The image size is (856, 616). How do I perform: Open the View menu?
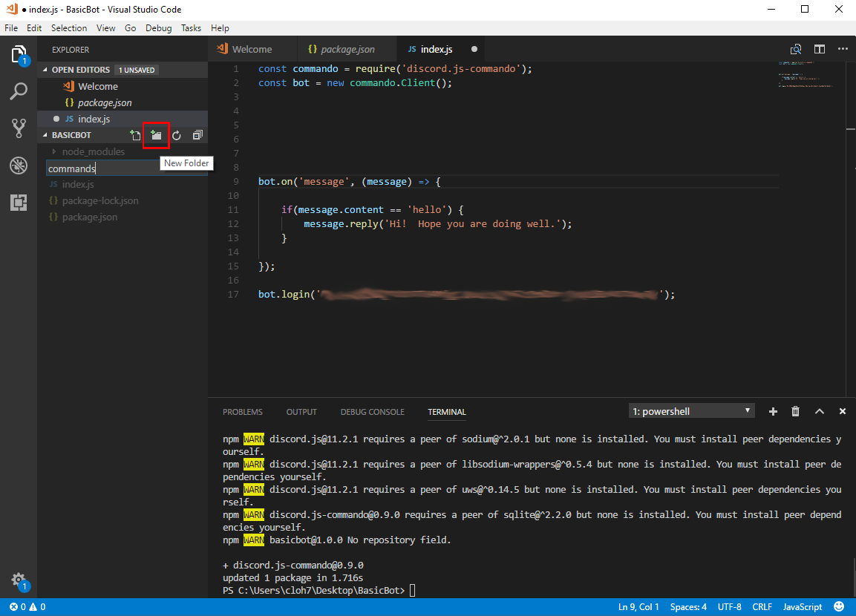[x=105, y=27]
